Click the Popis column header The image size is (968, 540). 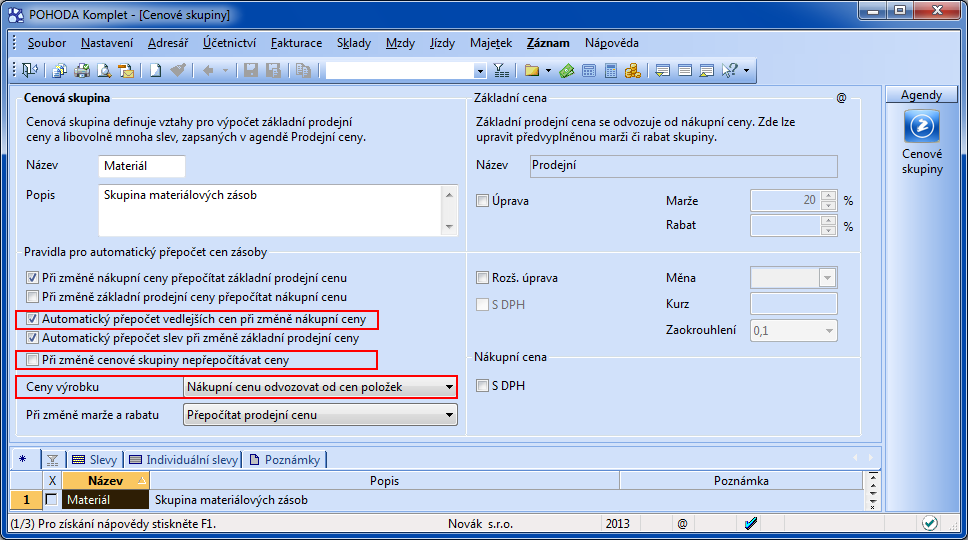[384, 481]
